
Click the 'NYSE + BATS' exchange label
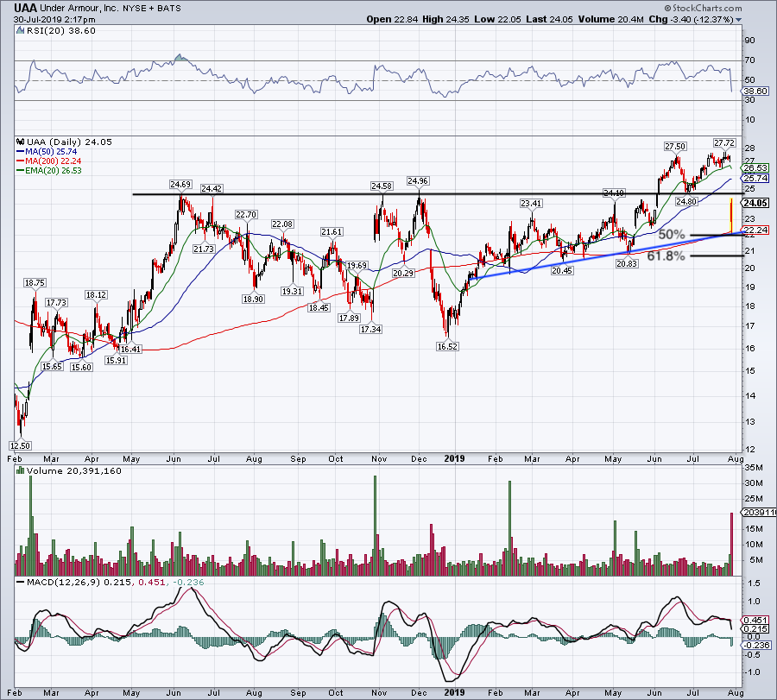click(x=152, y=9)
